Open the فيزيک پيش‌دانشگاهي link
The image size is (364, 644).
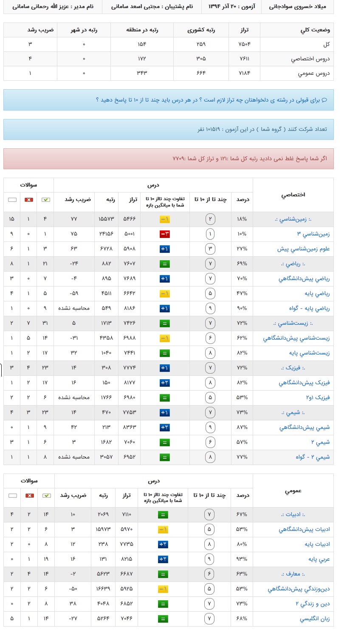[x=304, y=383]
